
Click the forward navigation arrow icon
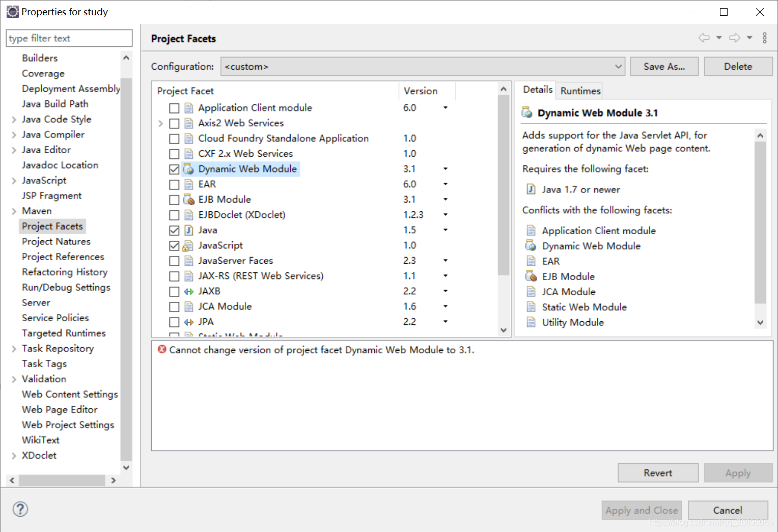[735, 38]
